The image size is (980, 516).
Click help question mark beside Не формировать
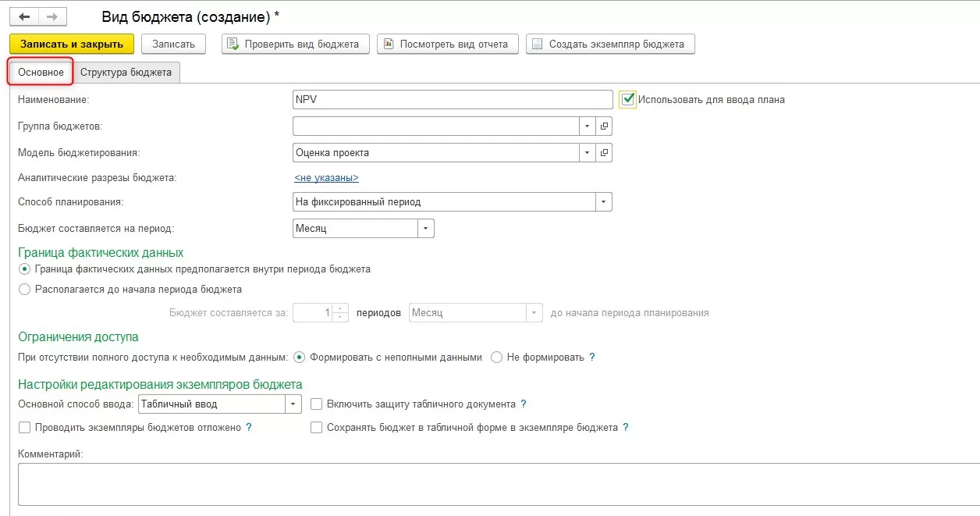pos(592,358)
